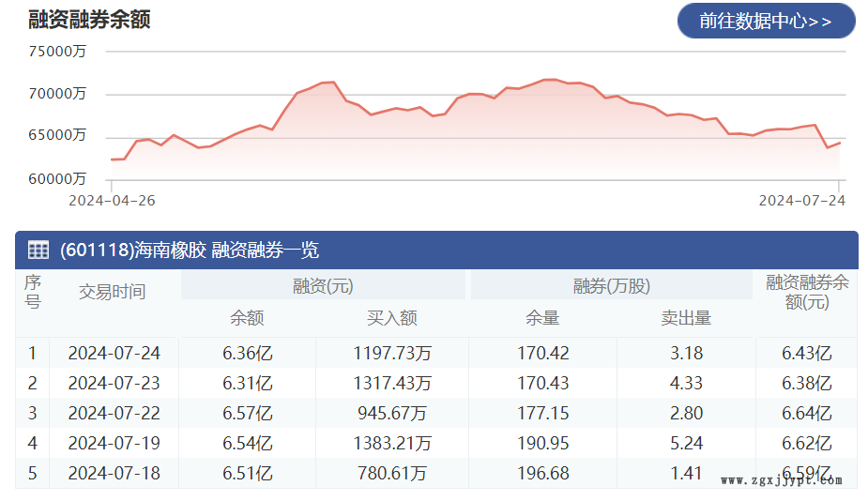Screen dimensions: 868x501
Task: Click the 前往数据中心>> button
Action: 766,21
